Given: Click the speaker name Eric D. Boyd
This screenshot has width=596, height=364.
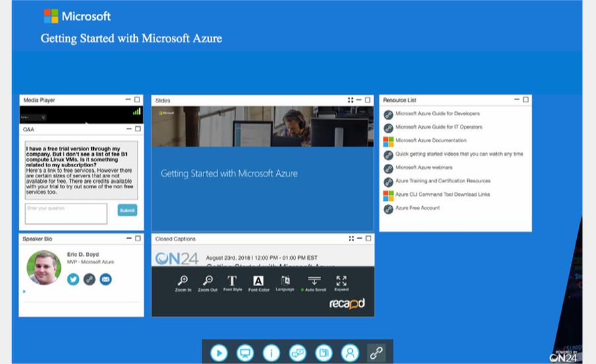Looking at the screenshot, I should click(83, 254).
